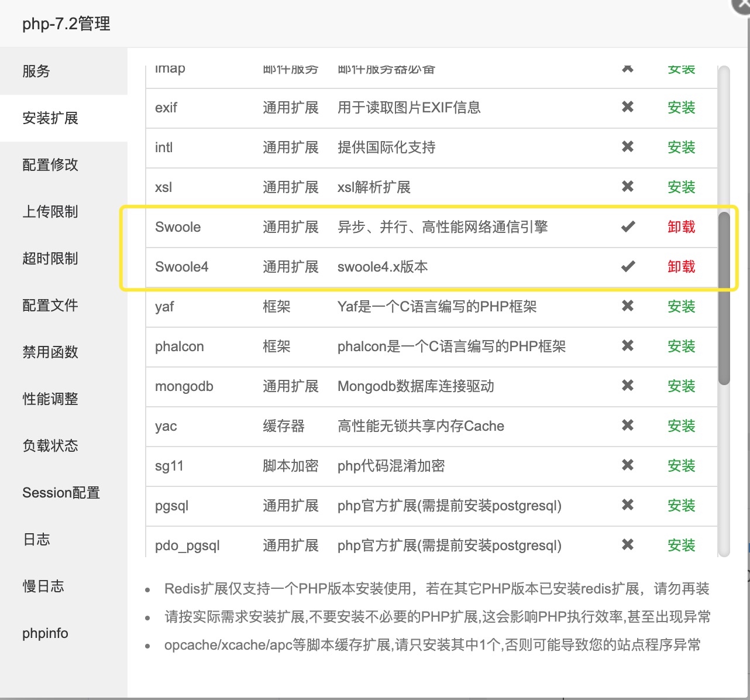Click the X status icon for yaf
The height and width of the screenshot is (700, 750).
pos(628,306)
